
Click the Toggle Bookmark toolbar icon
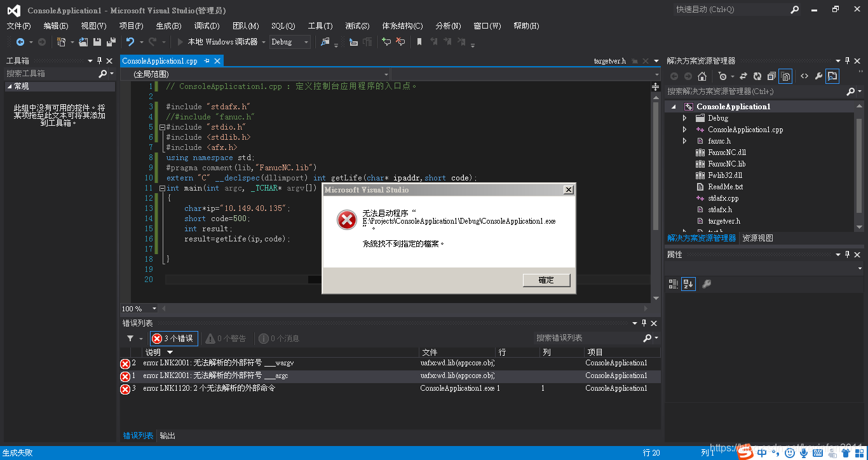[419, 42]
